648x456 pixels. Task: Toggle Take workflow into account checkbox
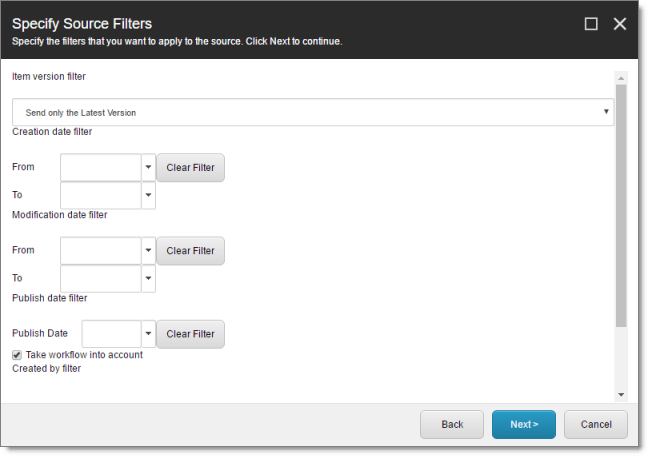(x=17, y=355)
